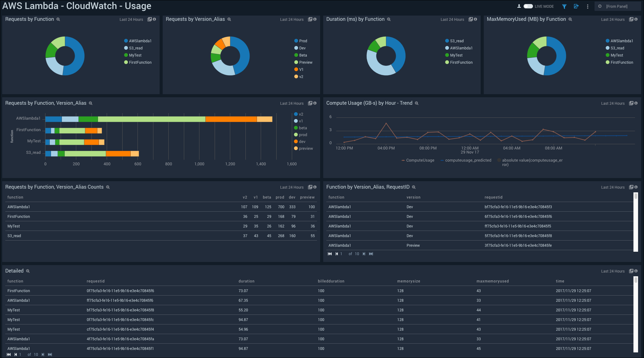Show info for Requests by Version_Alias panel
This screenshot has width=644, height=358.
coord(315,19)
